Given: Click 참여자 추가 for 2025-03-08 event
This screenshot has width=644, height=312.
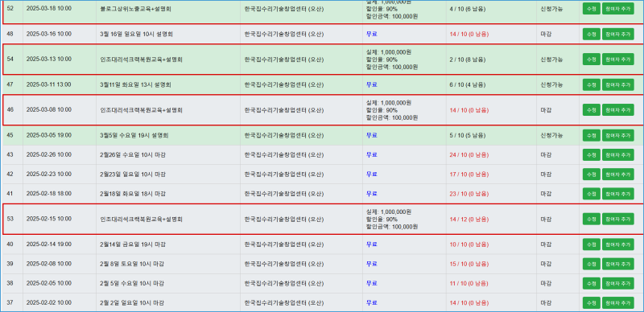Looking at the screenshot, I should click(618, 110).
